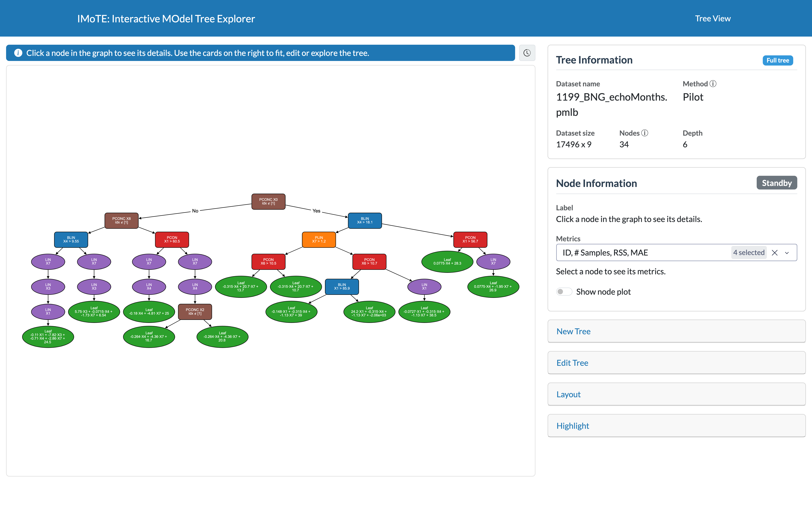Select leaf ending with 26.9

[493, 287]
